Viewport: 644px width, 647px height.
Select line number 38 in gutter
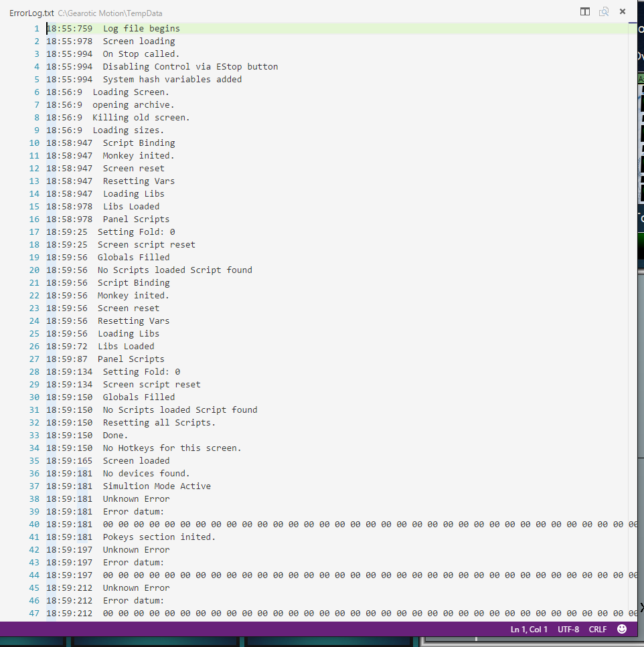click(34, 499)
